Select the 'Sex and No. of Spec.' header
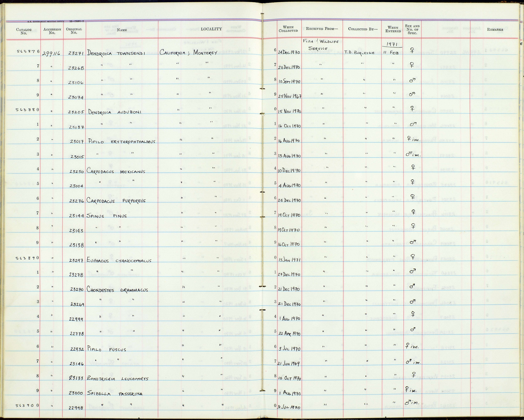 tap(412, 29)
